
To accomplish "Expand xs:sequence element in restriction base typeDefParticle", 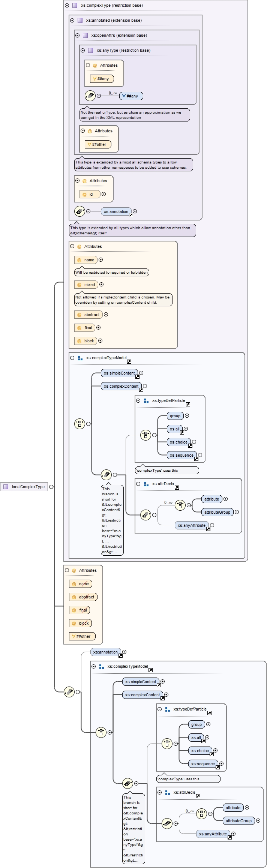I will pos(200,455).
